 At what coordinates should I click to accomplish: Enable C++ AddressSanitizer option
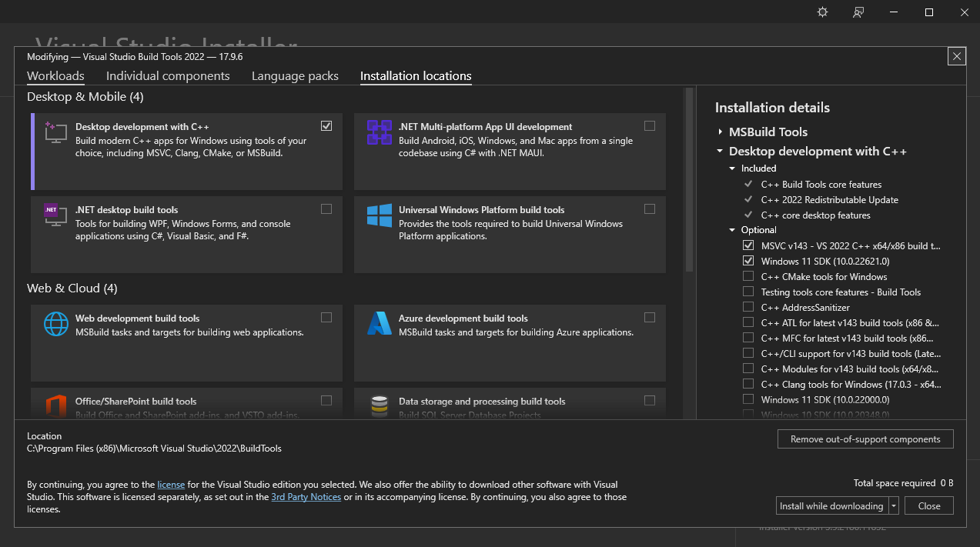pyautogui.click(x=748, y=307)
